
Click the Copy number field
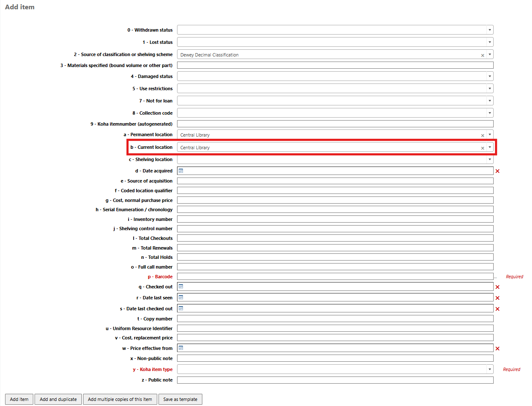(x=335, y=319)
